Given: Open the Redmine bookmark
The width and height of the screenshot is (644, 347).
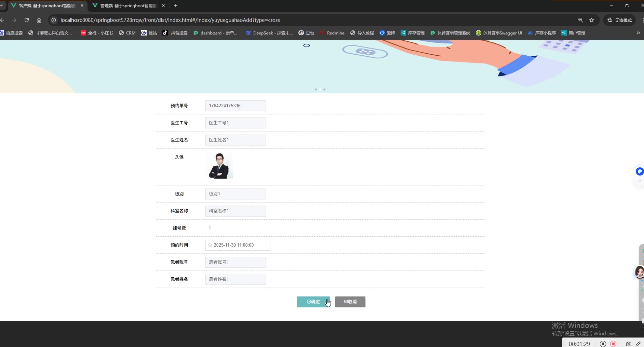Looking at the screenshot, I should pyautogui.click(x=332, y=33).
